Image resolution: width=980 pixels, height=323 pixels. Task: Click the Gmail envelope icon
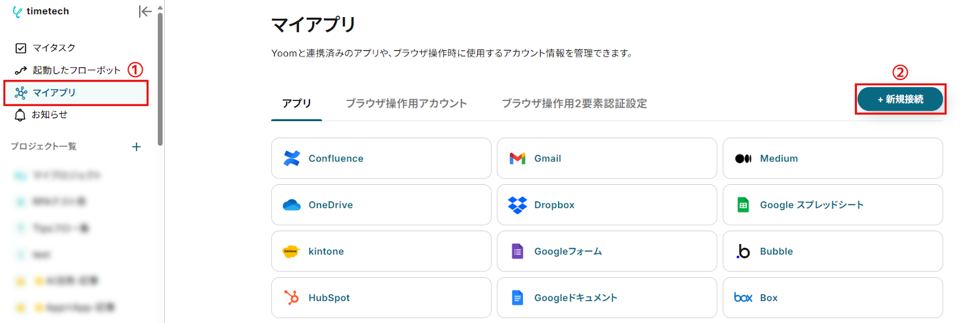click(518, 158)
